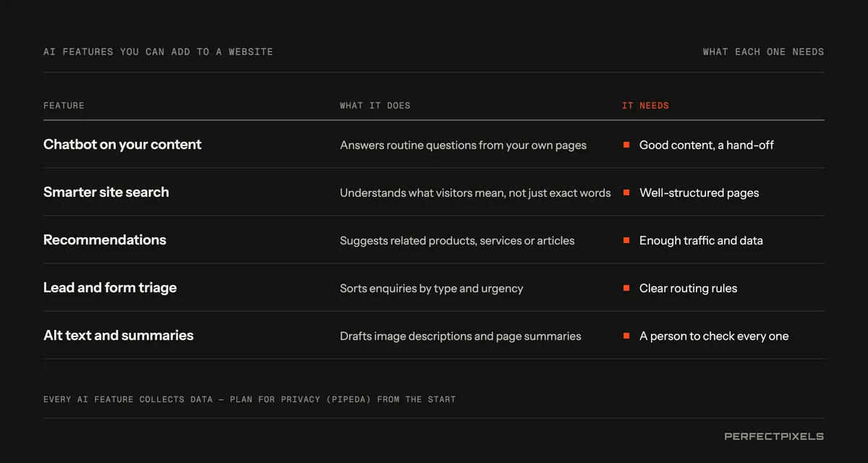Select the 'Lead and form triage' feature name

[x=110, y=288]
